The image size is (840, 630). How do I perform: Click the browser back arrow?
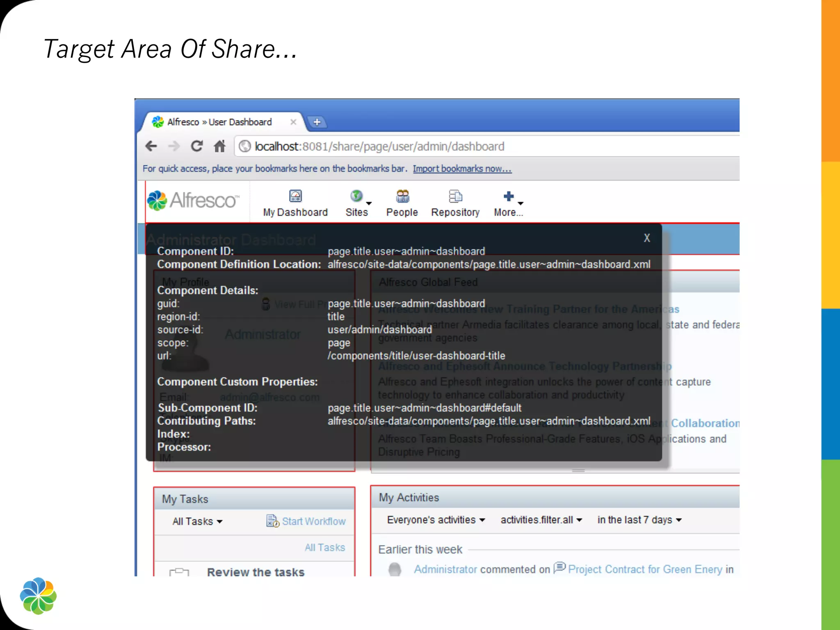click(151, 146)
